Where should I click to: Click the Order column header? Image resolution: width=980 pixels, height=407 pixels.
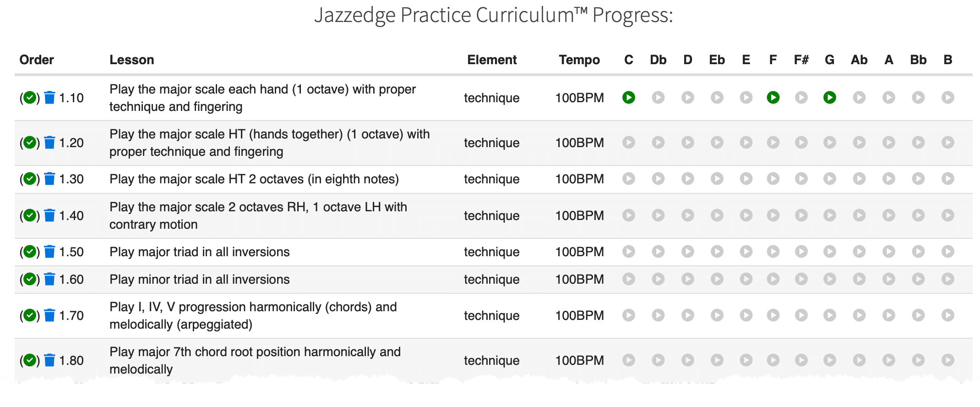[x=37, y=60]
